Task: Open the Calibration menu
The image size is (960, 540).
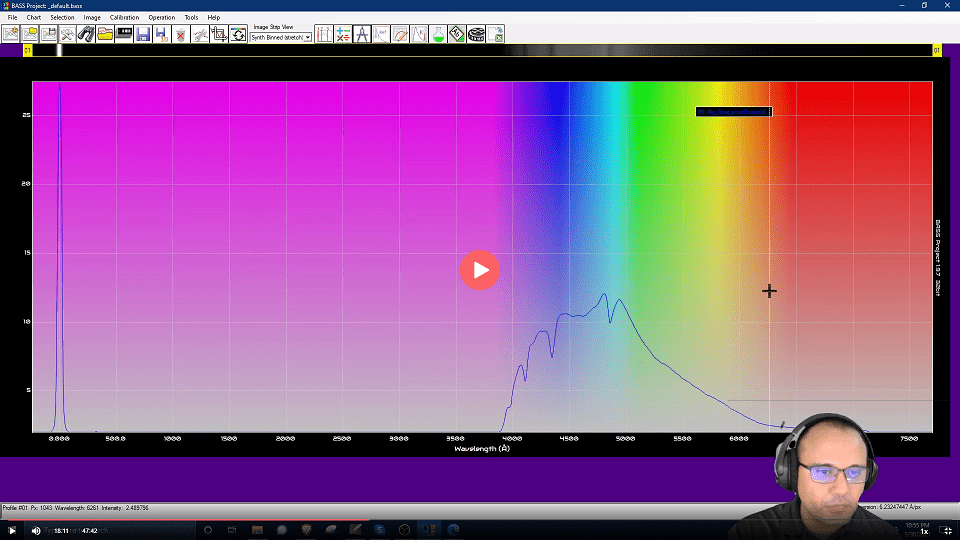Action: click(x=124, y=18)
